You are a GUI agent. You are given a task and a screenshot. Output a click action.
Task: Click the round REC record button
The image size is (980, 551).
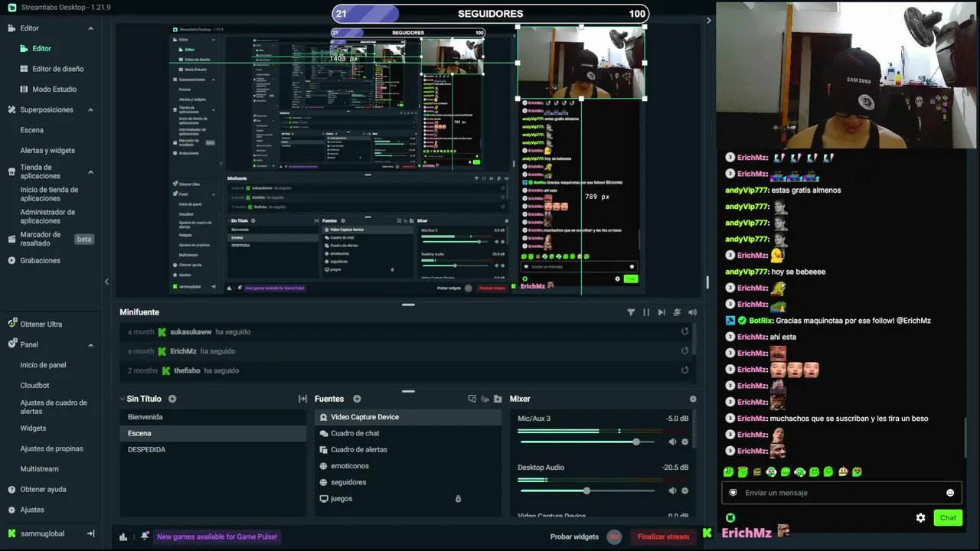pyautogui.click(x=614, y=536)
